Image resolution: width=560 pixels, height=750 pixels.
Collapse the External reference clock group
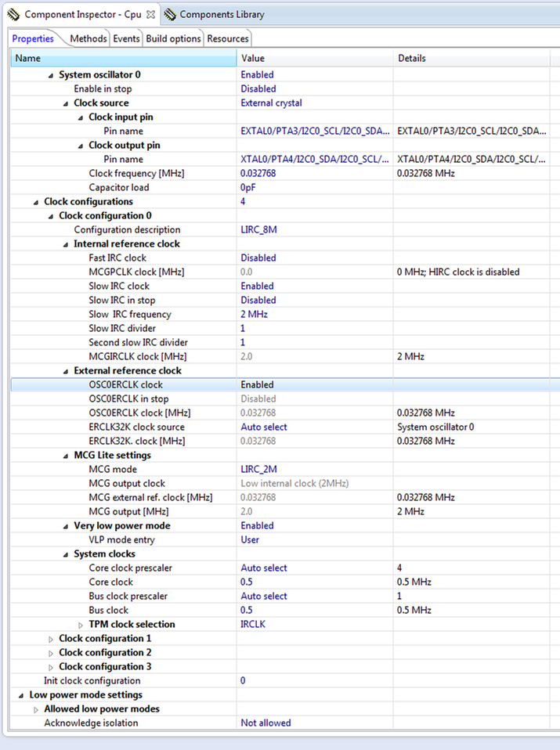pyautogui.click(x=66, y=371)
